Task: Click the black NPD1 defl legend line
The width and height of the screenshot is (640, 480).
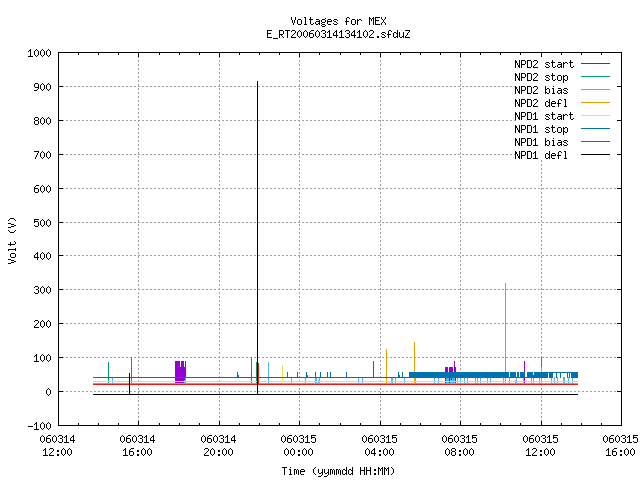Action: coord(596,155)
